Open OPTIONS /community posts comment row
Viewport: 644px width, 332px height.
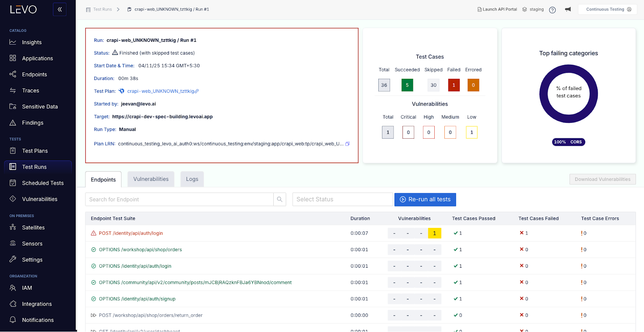tap(360, 283)
